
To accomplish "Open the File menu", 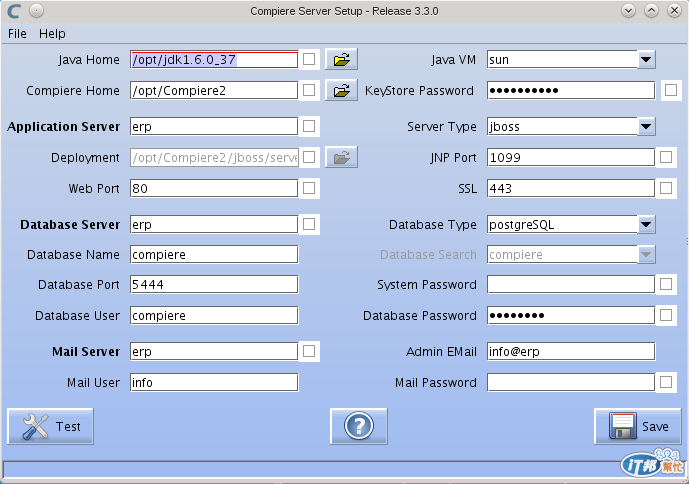I will (17, 34).
